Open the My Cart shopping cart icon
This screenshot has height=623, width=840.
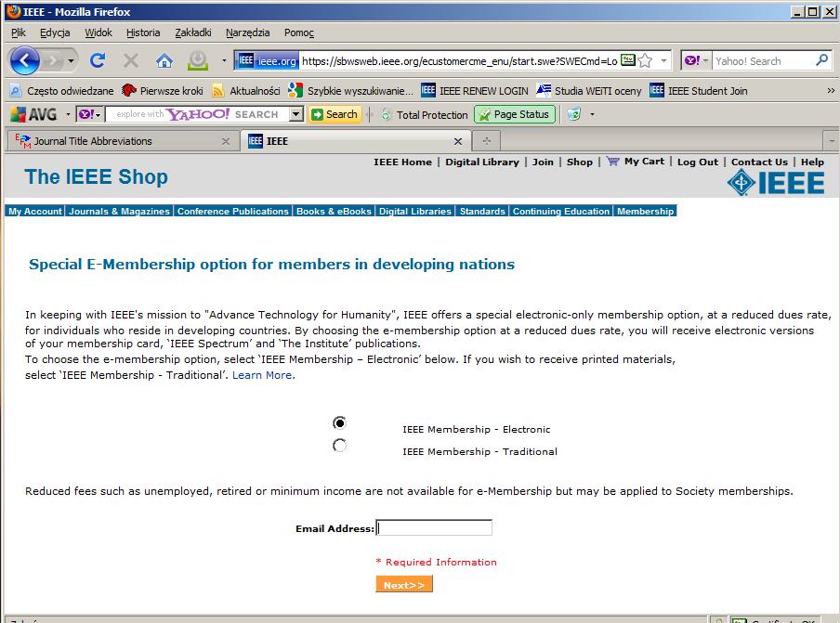[x=613, y=162]
